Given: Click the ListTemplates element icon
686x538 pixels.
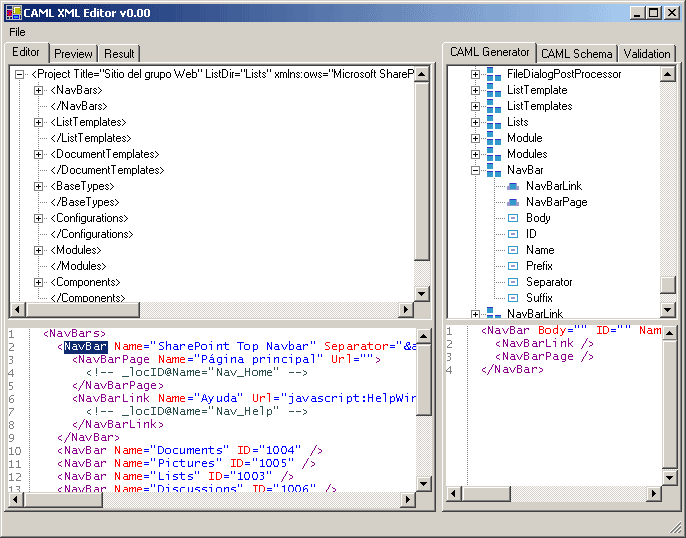Looking at the screenshot, I should pos(494,106).
